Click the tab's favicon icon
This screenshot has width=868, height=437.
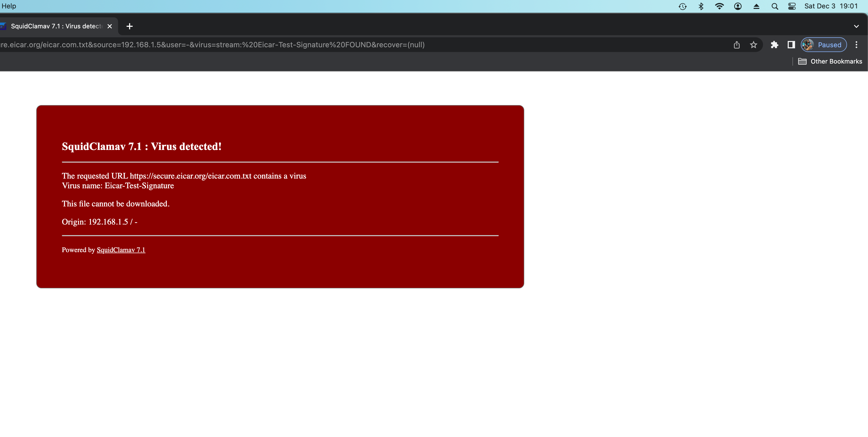3,26
